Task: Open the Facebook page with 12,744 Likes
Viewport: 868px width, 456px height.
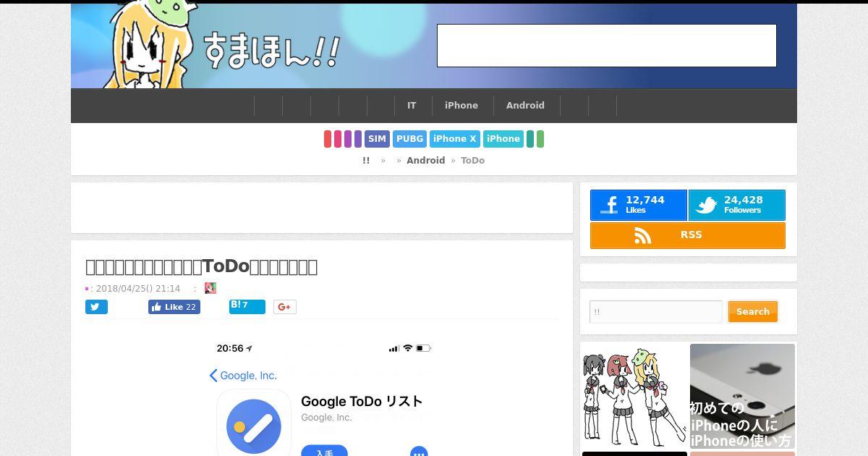Action: [x=638, y=205]
